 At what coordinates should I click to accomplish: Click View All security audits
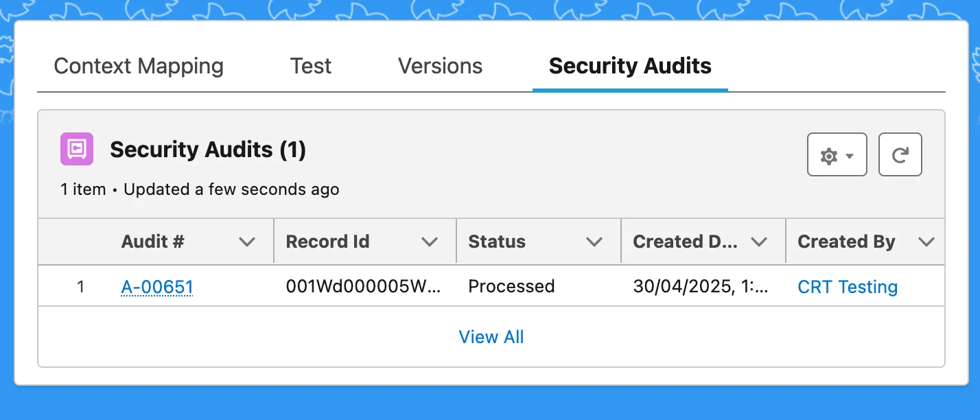click(x=491, y=337)
